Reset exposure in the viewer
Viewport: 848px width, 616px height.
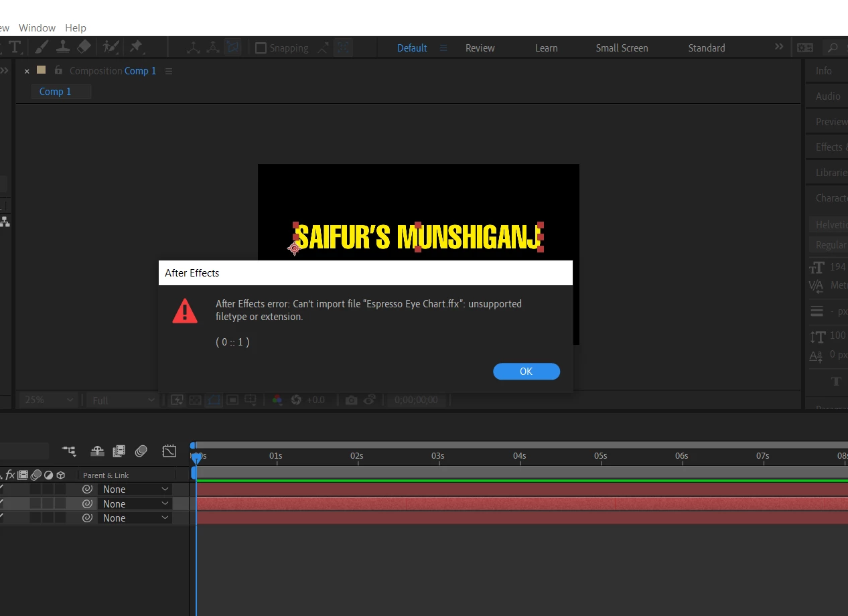pyautogui.click(x=296, y=400)
